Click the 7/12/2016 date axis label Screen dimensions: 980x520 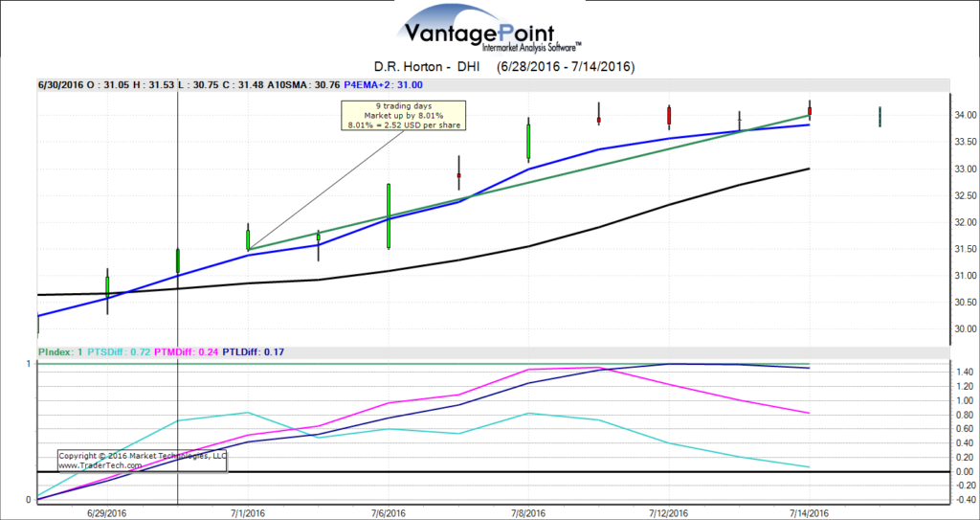click(669, 512)
